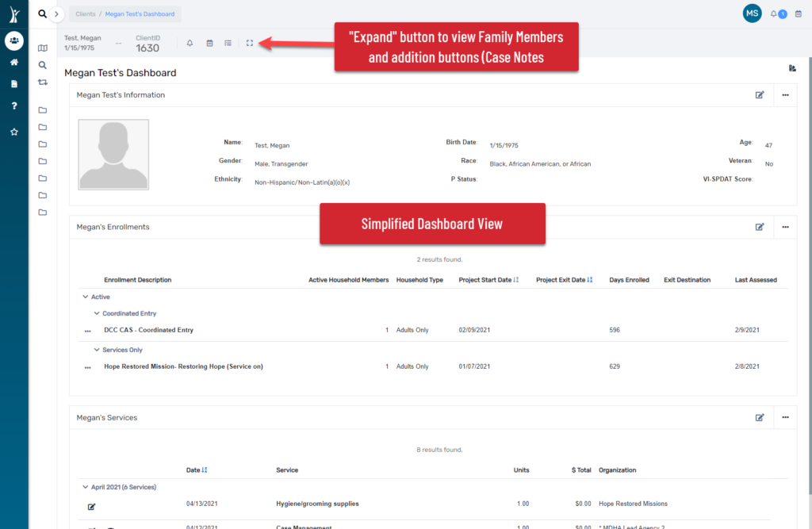Click the client profile photo placeholder
The height and width of the screenshot is (529, 812).
pyautogui.click(x=113, y=155)
